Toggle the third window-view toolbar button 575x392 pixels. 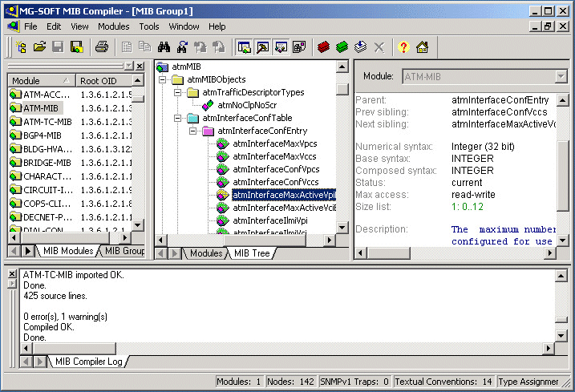coord(281,47)
